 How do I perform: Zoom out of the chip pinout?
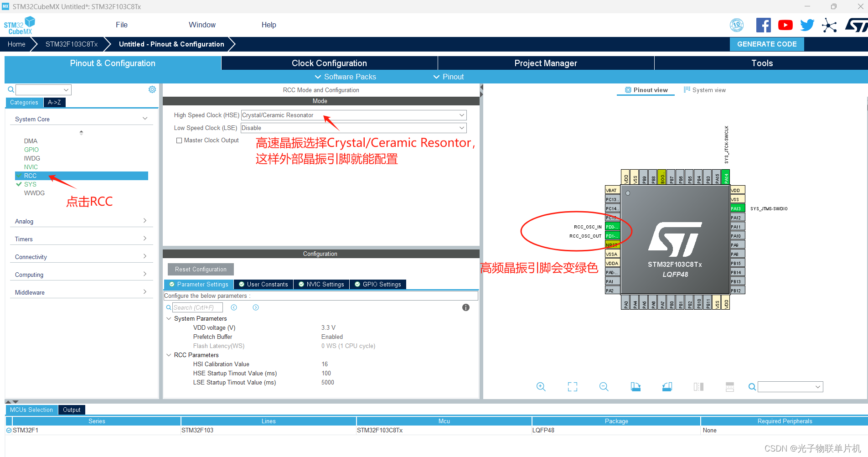point(604,387)
